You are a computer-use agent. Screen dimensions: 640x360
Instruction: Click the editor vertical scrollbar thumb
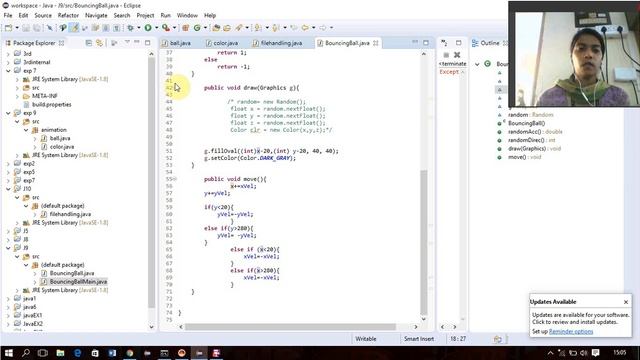click(424, 242)
